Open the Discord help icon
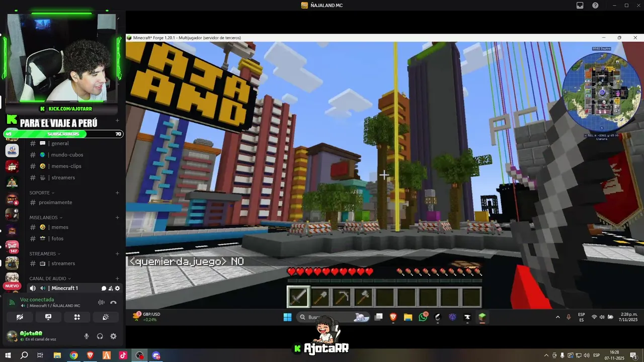The width and height of the screenshot is (644, 362). click(x=595, y=5)
